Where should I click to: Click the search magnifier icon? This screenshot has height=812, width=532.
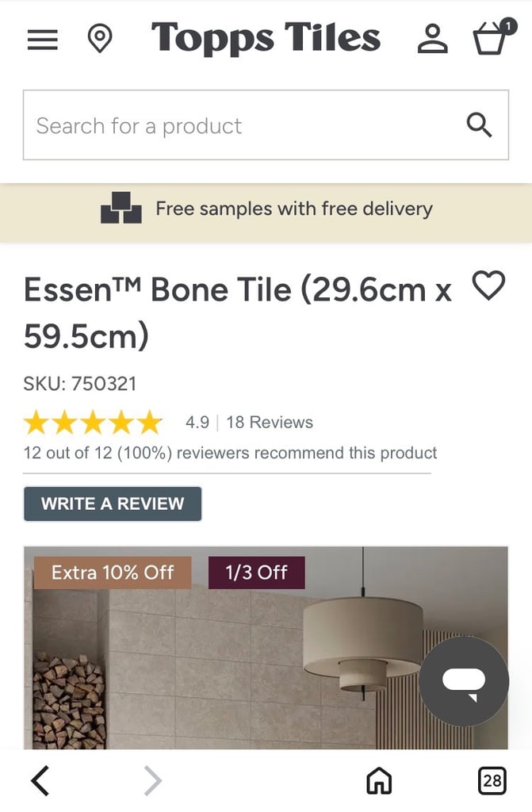479,125
